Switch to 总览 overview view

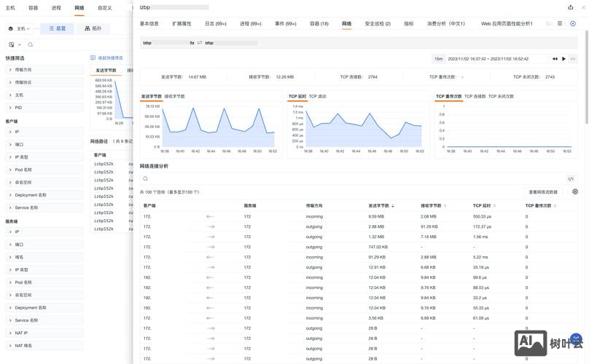(x=57, y=28)
